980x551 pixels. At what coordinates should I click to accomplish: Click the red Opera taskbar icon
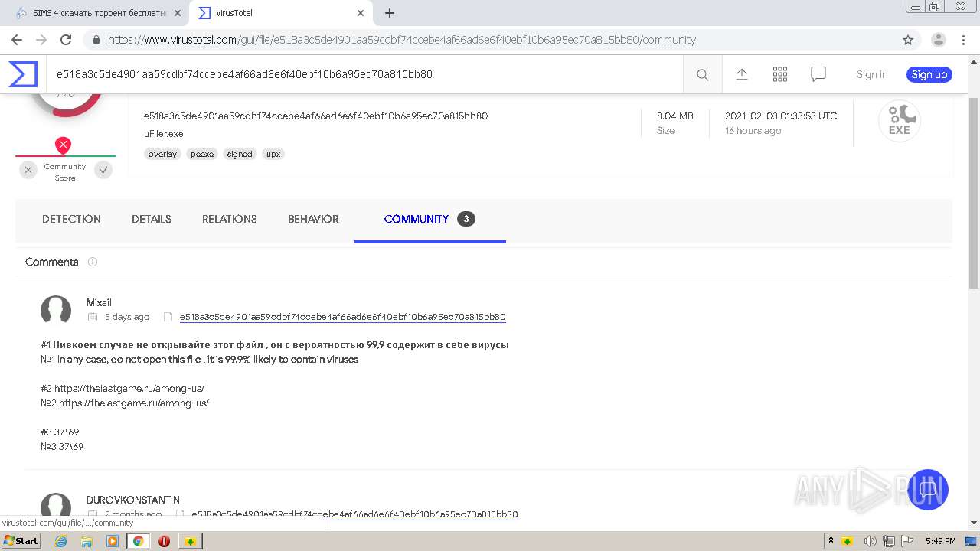(x=164, y=541)
